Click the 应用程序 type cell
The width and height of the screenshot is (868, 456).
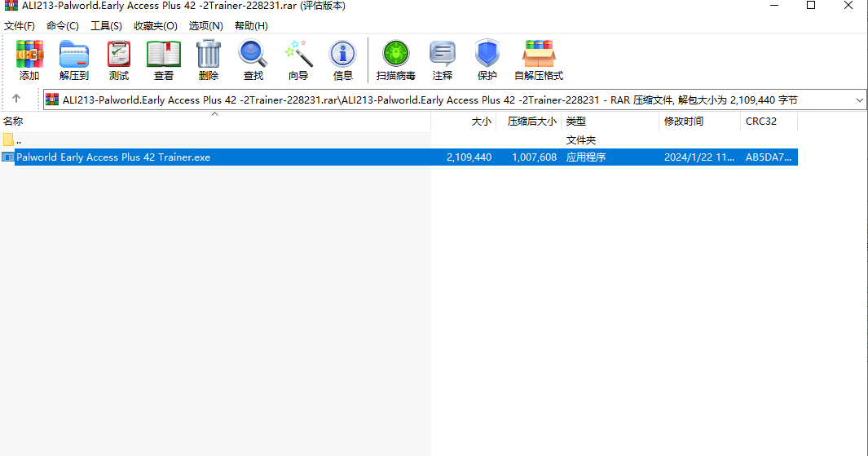click(x=586, y=157)
